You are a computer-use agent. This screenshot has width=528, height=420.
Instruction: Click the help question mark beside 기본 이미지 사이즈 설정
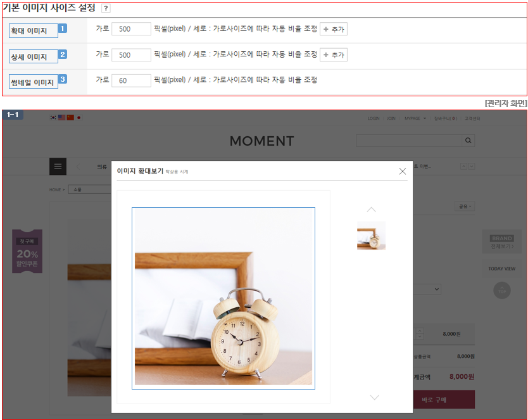coord(106,8)
